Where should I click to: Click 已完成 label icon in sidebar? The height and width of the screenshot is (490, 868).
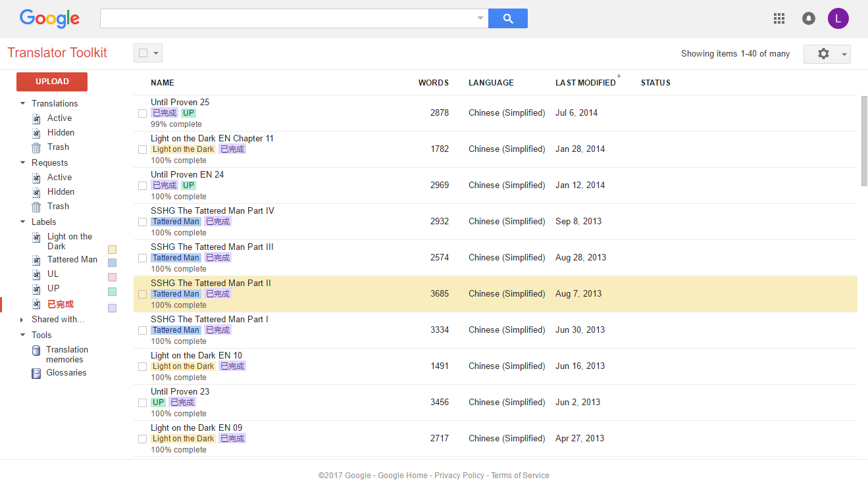[x=37, y=304]
